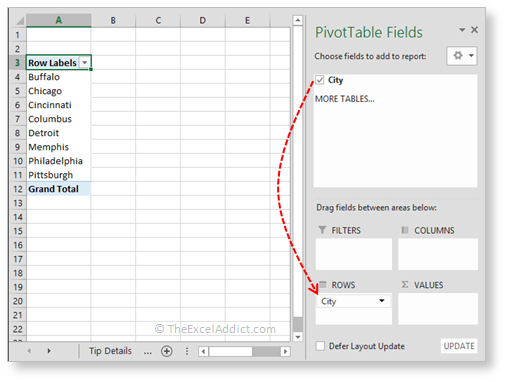The height and width of the screenshot is (382, 506).
Task: Select column A header
Action: click(59, 20)
